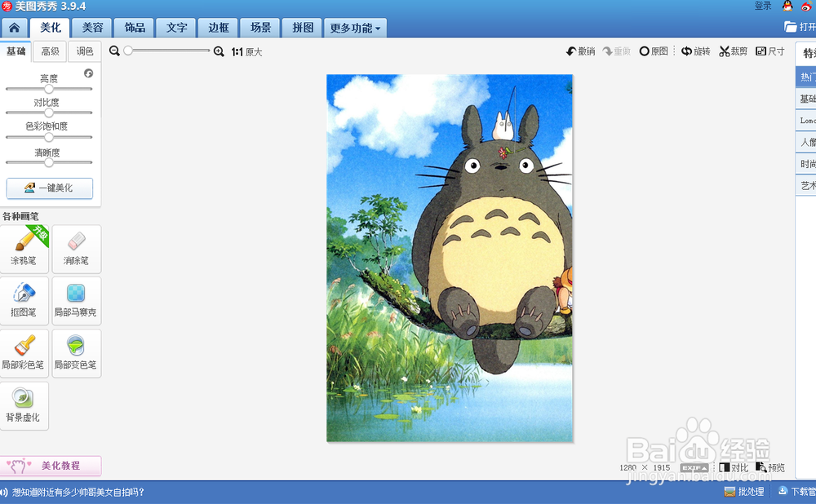This screenshot has width=816, height=504.
Task: Click 裁剪 crop tool
Action: coord(734,51)
